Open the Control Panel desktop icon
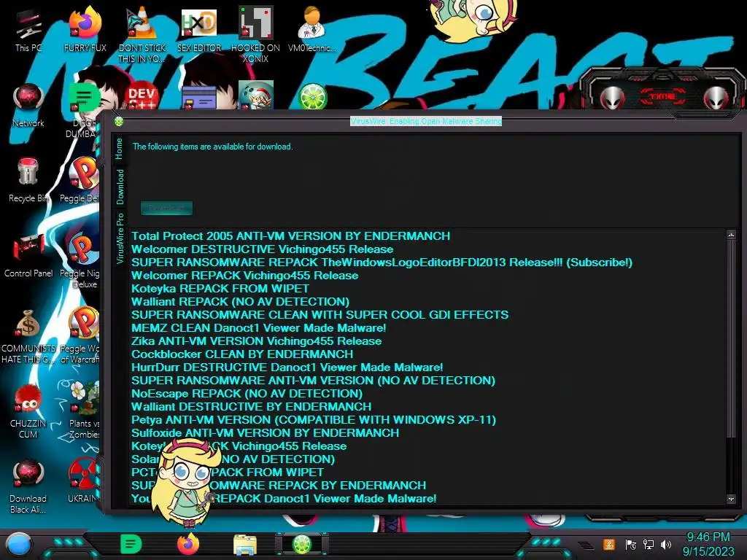This screenshot has height=560, width=747. 28,255
